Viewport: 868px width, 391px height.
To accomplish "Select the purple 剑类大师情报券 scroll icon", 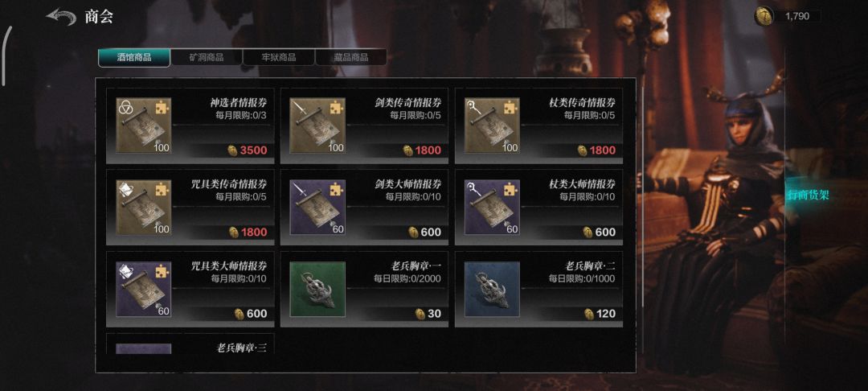I will pyautogui.click(x=317, y=207).
